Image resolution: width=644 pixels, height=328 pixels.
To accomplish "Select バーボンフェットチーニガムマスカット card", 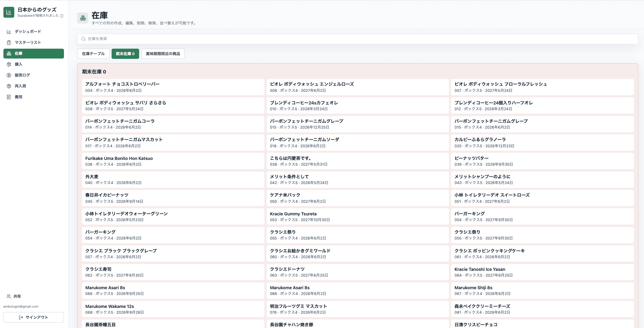I will click(173, 143).
